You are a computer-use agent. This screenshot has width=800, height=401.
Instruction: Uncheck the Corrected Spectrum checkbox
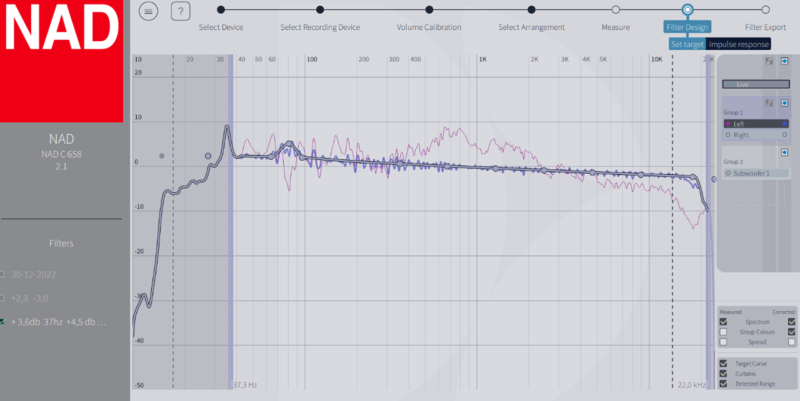[791, 322]
